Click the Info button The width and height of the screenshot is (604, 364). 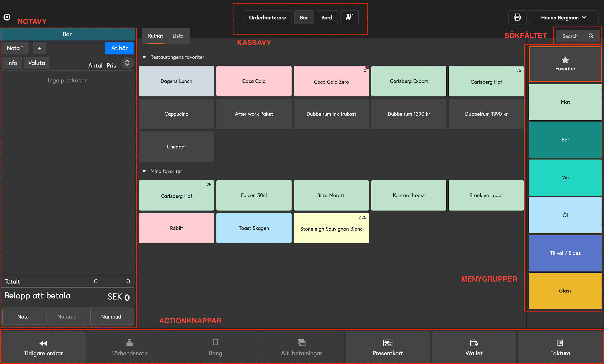pos(12,63)
